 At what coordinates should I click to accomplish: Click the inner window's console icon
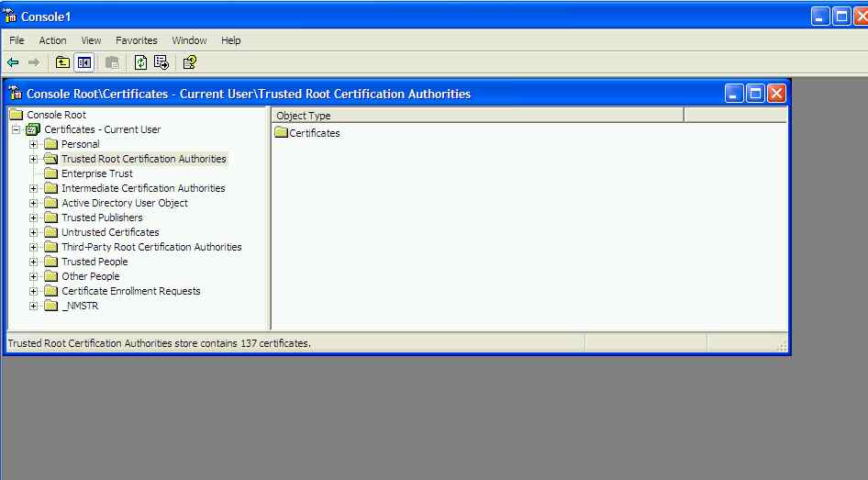[x=16, y=94]
